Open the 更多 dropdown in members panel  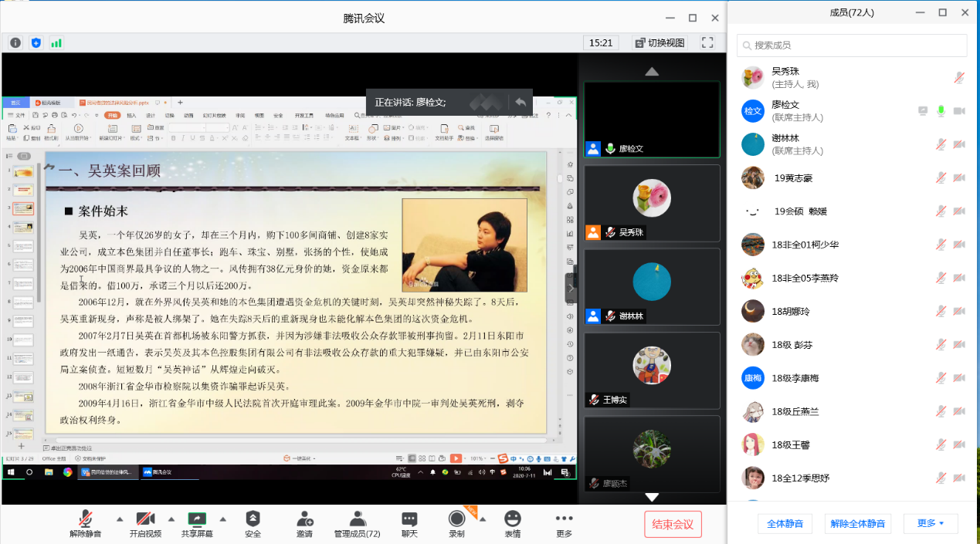(x=931, y=524)
